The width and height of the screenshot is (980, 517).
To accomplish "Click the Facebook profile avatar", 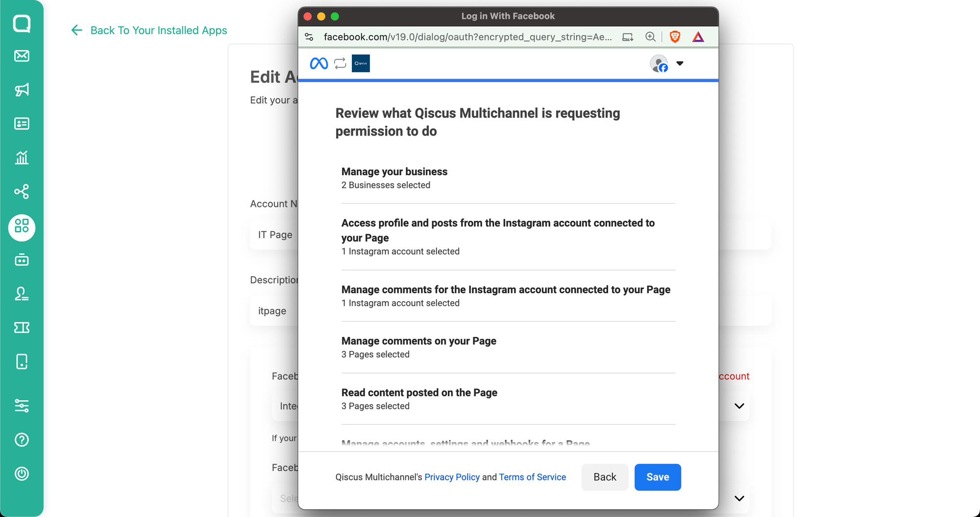I will click(x=659, y=63).
